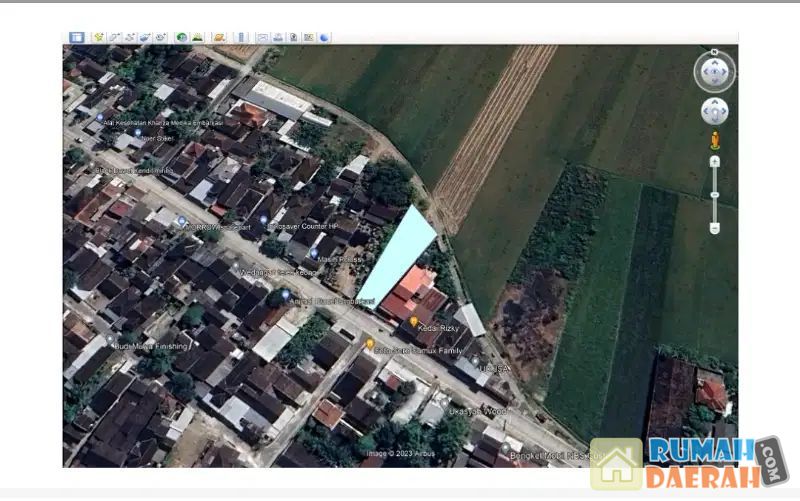800x501 pixels.
Task: Click the zoom in plus button
Action: pyautogui.click(x=714, y=161)
